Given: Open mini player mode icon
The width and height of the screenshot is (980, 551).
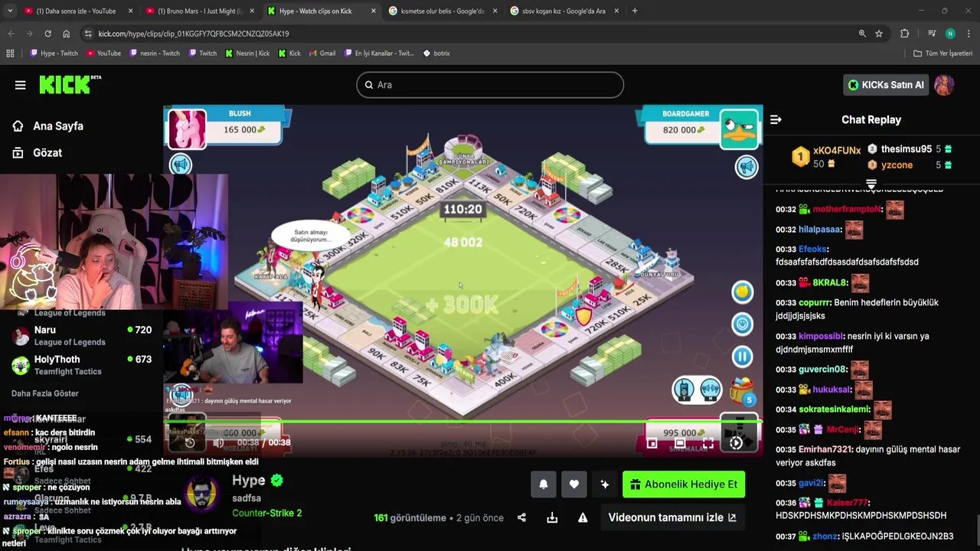Looking at the screenshot, I should point(652,442).
